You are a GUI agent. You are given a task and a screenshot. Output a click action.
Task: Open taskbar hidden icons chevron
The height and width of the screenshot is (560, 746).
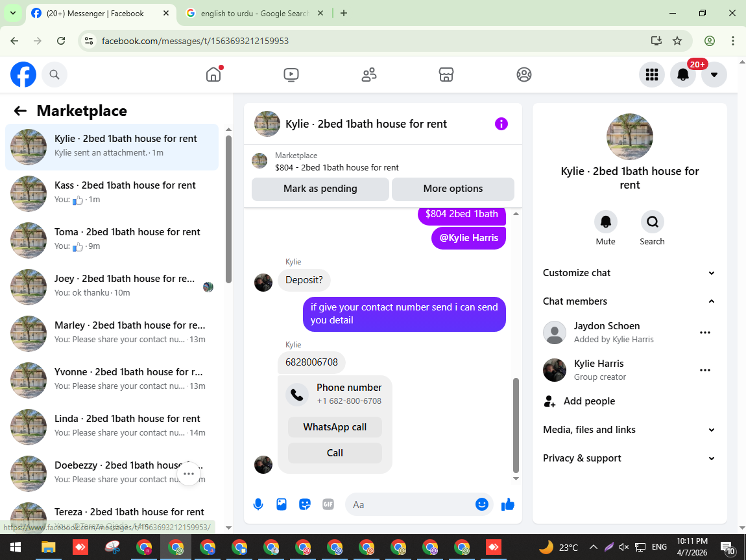click(x=594, y=547)
